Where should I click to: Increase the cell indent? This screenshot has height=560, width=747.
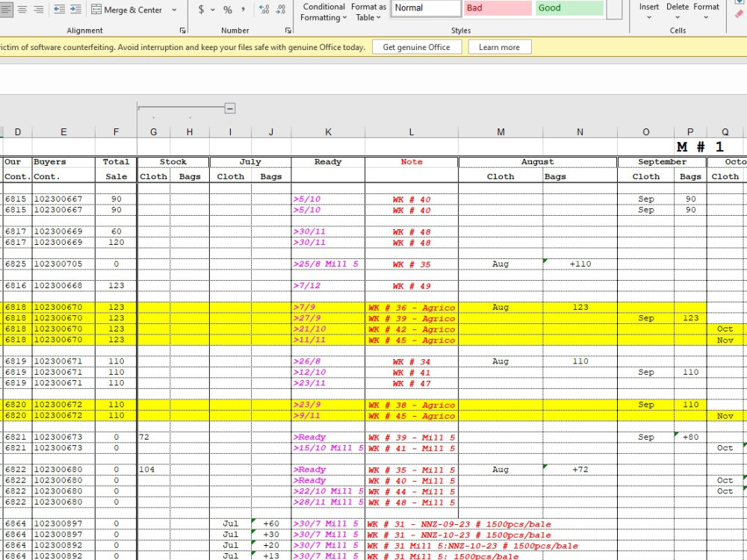tap(75, 10)
